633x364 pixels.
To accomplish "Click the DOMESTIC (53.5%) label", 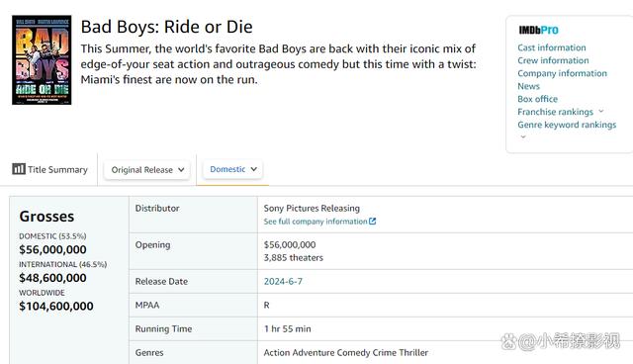I will 52,236.
